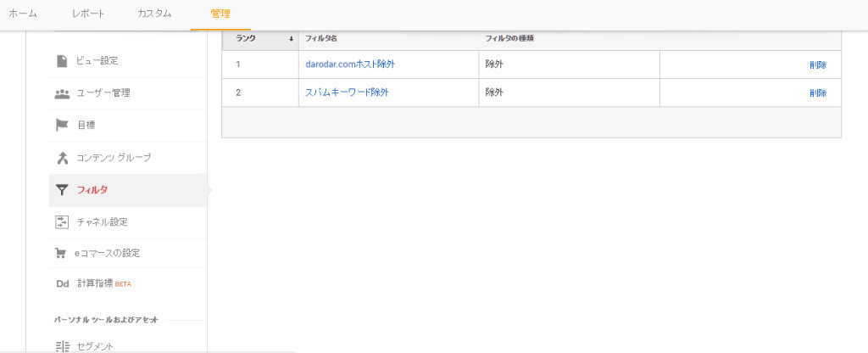Sort table by ランク column arrow
The image size is (868, 353).
[292, 39]
